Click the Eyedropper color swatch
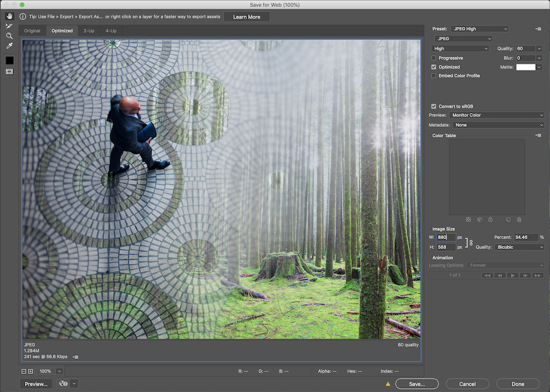Viewport: 550px width, 392px height. pos(8,59)
